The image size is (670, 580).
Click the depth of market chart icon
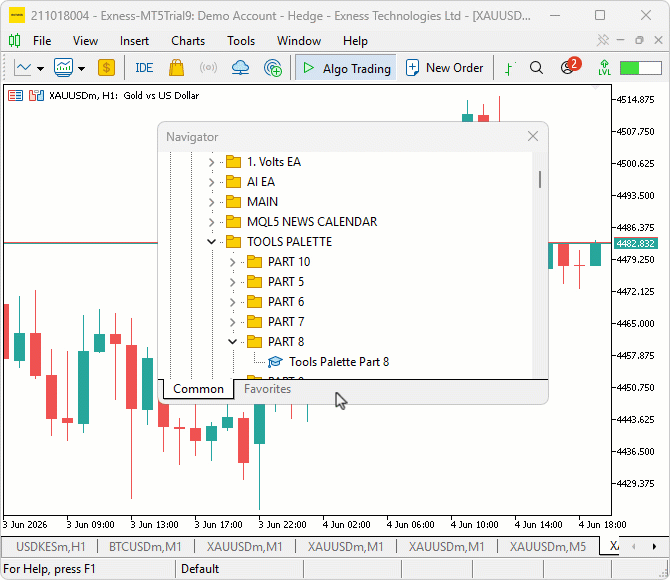[36, 95]
